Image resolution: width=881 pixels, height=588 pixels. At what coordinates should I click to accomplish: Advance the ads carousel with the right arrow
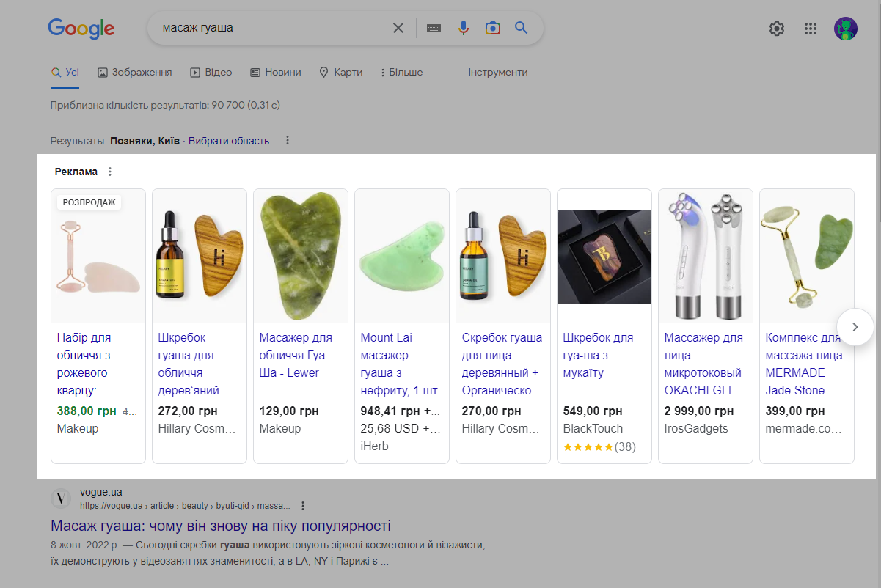855,327
